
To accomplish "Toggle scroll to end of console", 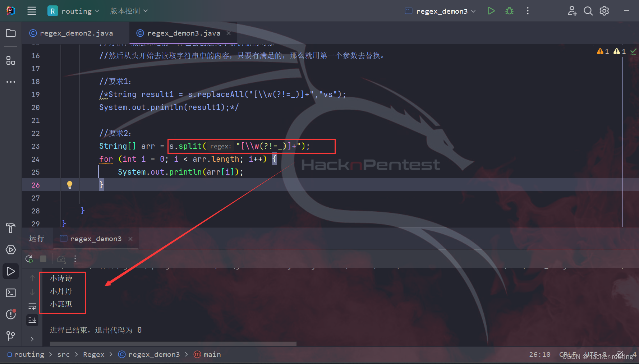I will pos(32,320).
